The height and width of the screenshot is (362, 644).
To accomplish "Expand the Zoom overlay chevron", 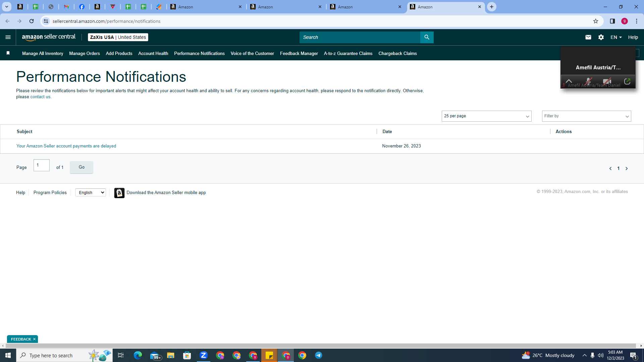I will pos(569,81).
